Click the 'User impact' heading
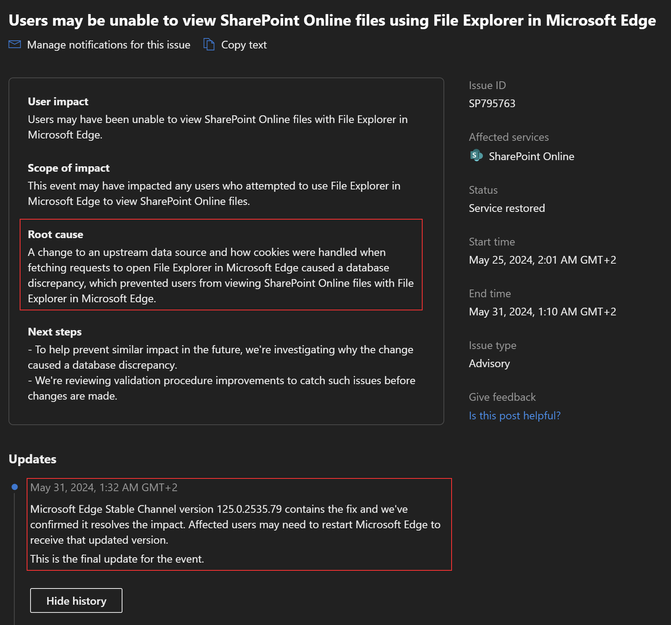Screen dimensions: 671x625 click(58, 101)
